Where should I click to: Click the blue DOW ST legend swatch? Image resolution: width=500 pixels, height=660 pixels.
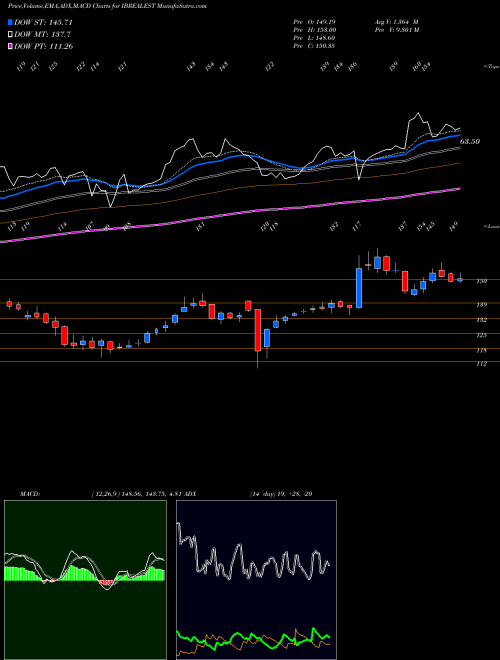[10, 22]
